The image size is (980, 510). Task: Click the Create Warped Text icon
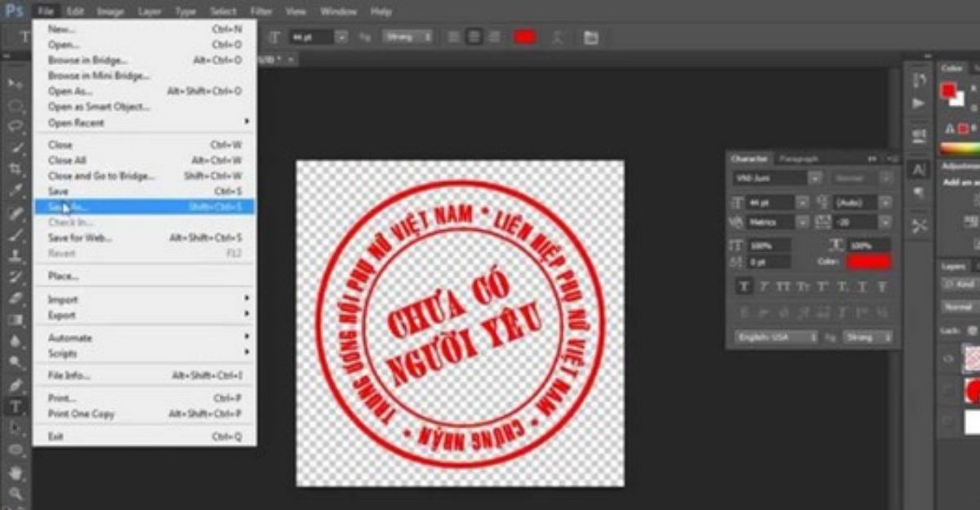coord(559,38)
